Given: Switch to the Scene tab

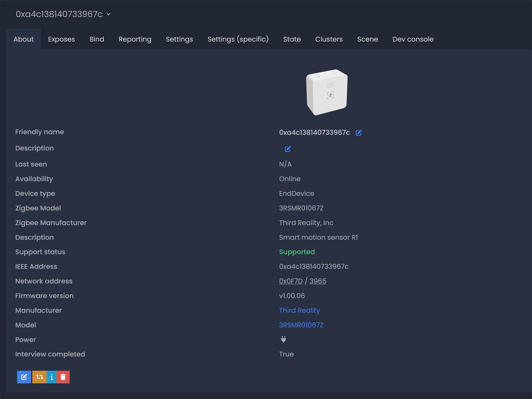Looking at the screenshot, I should pyautogui.click(x=367, y=39).
